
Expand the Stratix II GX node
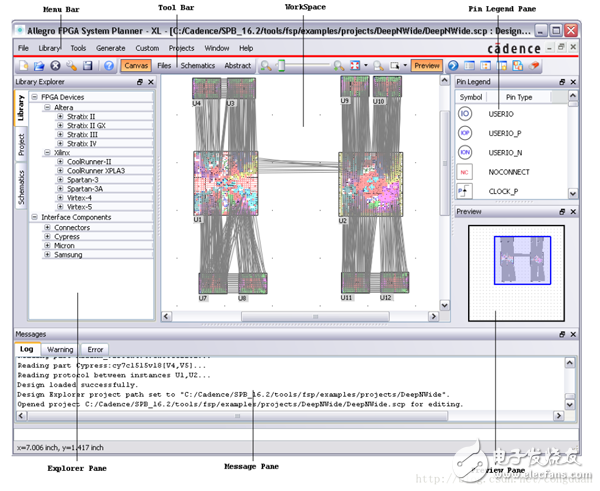(x=60, y=125)
